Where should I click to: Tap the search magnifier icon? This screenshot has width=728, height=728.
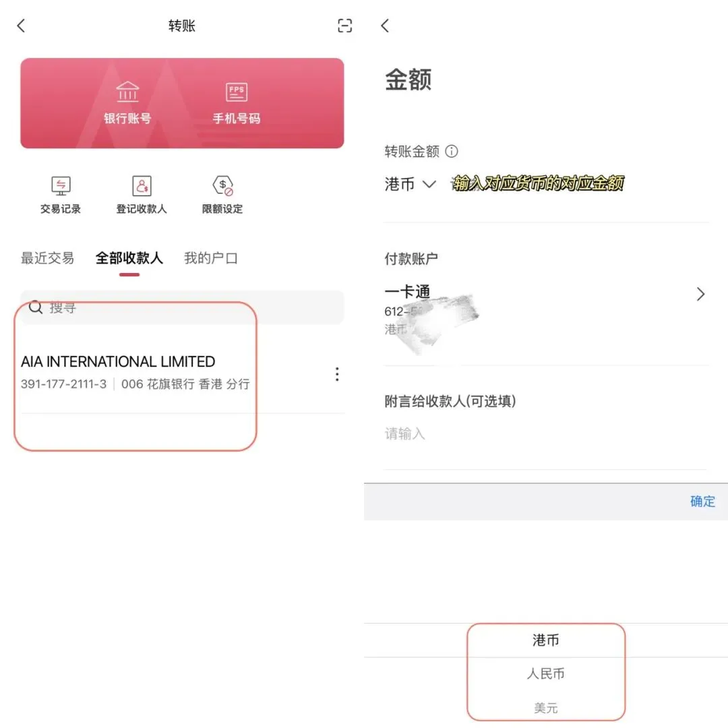click(36, 307)
